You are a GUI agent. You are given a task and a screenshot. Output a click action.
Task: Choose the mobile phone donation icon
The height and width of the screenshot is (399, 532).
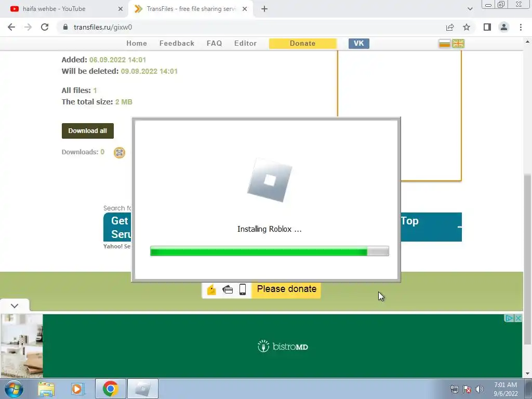[243, 289]
